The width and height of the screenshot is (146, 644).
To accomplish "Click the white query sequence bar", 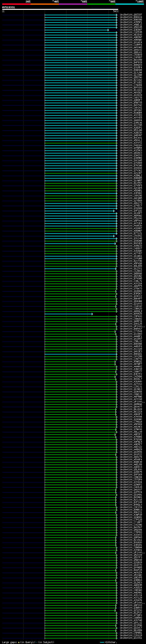I will coord(60,10).
